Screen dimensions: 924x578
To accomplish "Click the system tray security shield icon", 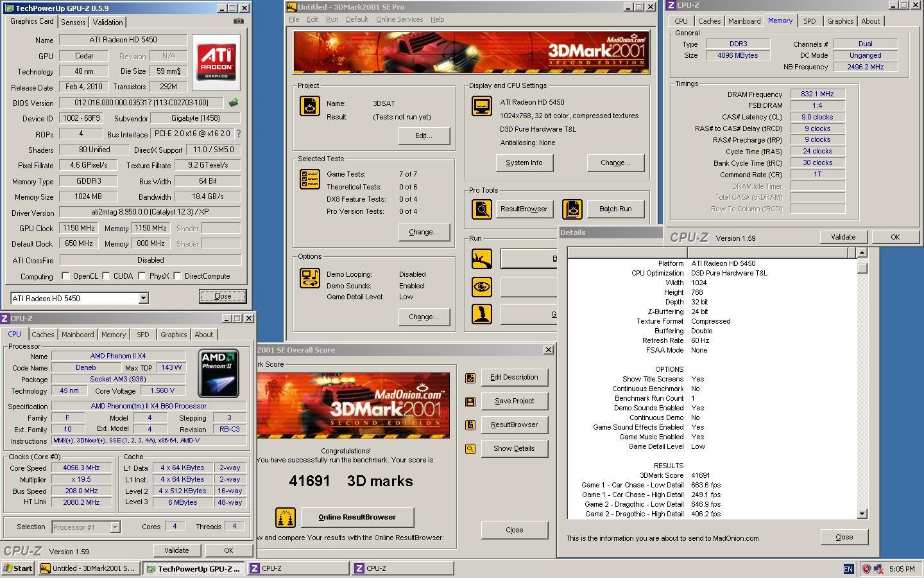I will pyautogui.click(x=866, y=568).
